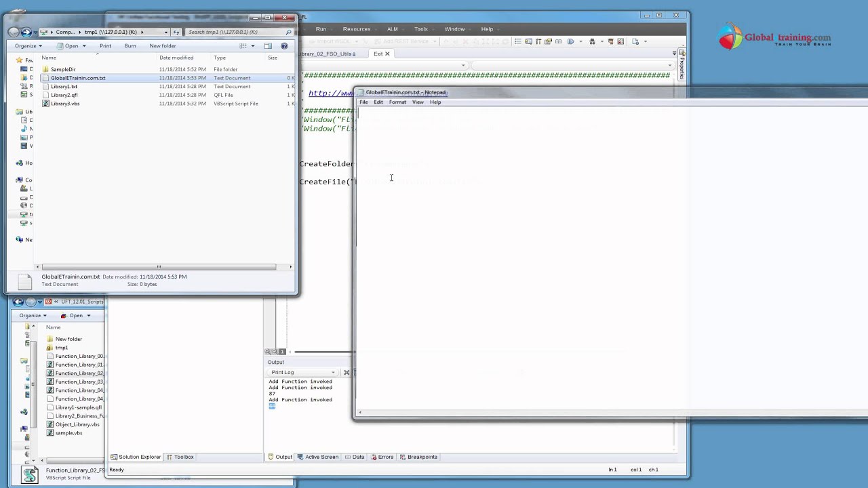Open the view options dropdown arrow in tmp1 Explorer
The image size is (868, 488).
pos(253,46)
